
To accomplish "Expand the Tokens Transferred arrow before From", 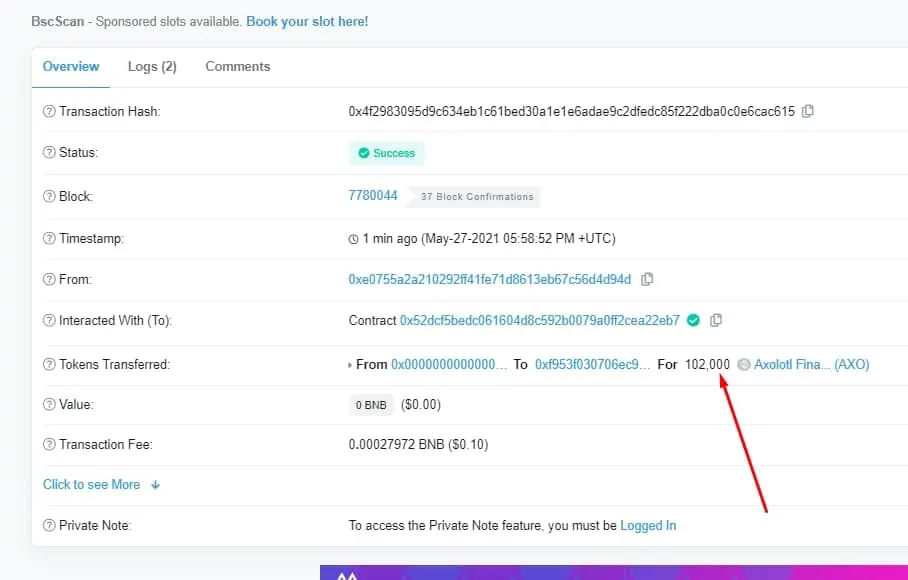I will [350, 365].
